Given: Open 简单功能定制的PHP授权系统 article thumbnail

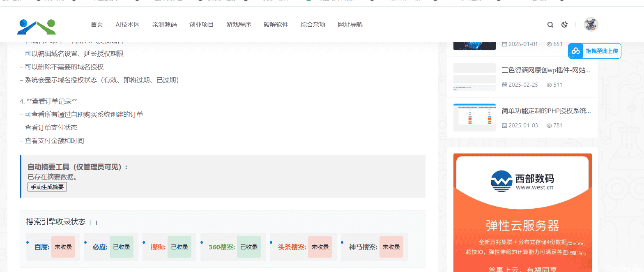Looking at the screenshot, I should [x=474, y=118].
